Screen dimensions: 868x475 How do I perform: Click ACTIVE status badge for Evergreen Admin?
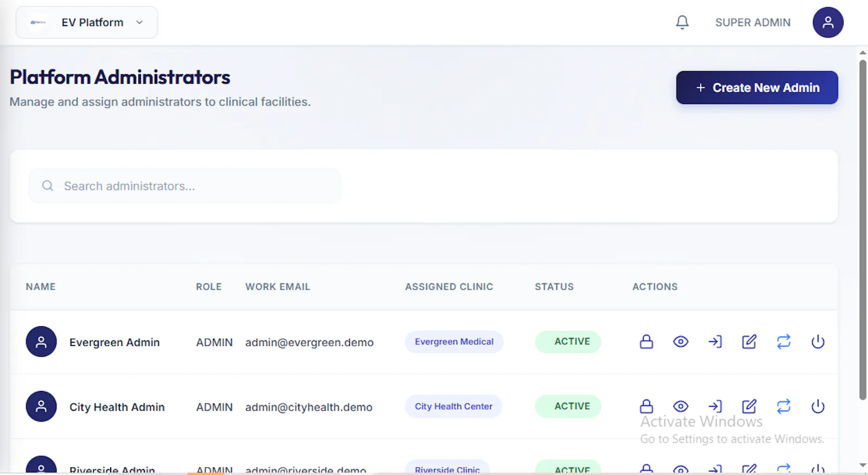568,341
